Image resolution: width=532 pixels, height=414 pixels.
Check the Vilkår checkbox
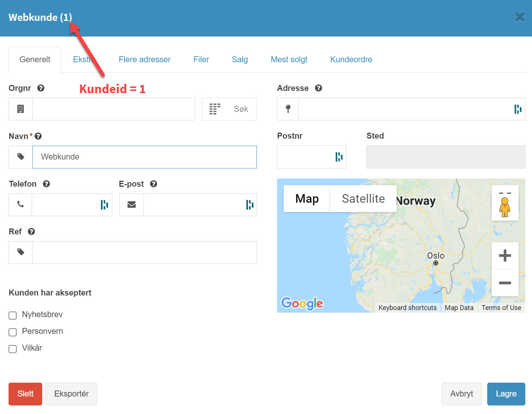[x=13, y=349]
